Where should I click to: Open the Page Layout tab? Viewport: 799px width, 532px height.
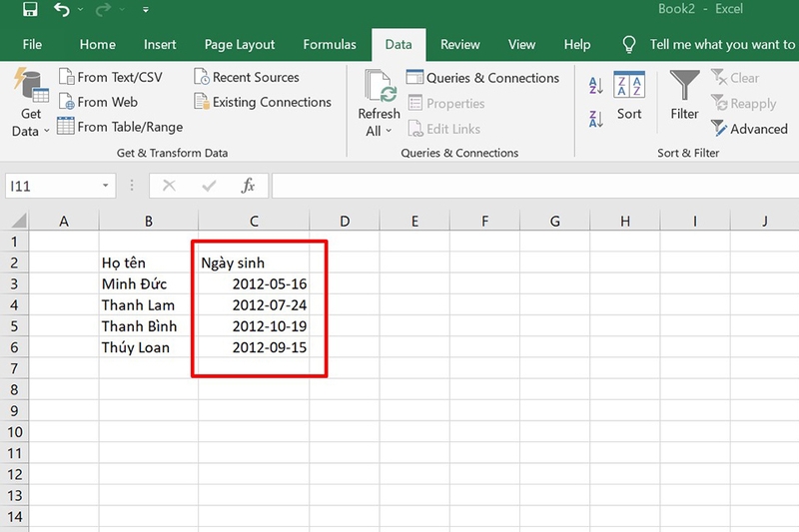coord(240,45)
